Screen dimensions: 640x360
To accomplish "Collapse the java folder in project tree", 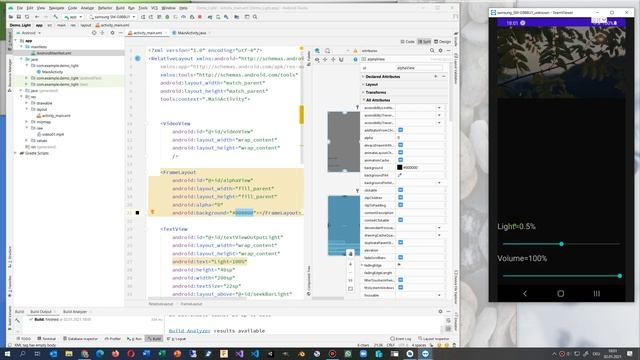I will tap(22, 59).
